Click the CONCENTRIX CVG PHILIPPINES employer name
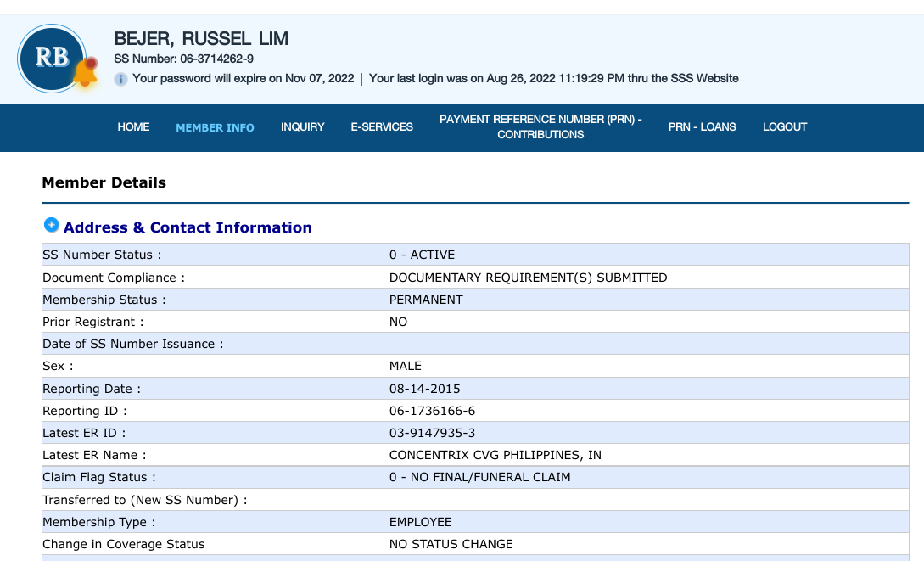This screenshot has width=924, height=561. click(495, 455)
